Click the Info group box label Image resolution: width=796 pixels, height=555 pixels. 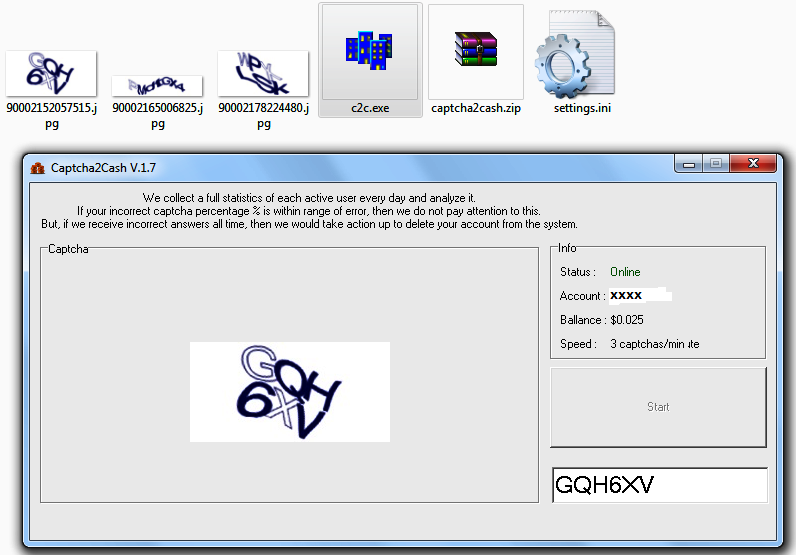[567, 248]
